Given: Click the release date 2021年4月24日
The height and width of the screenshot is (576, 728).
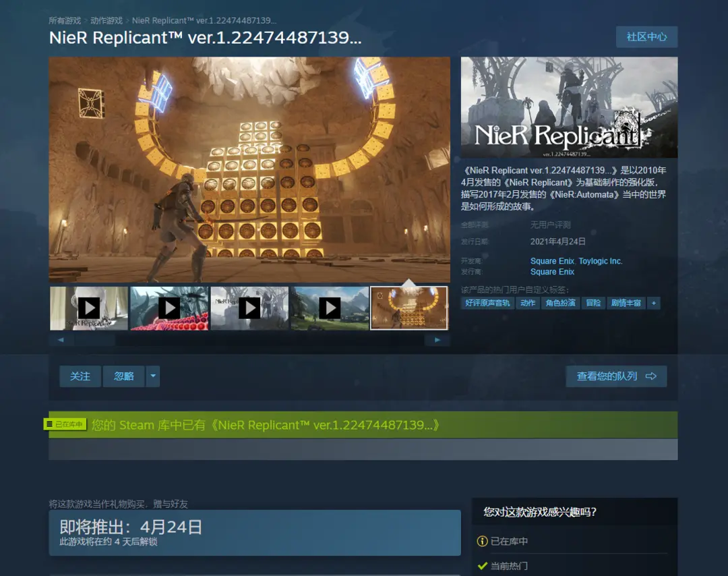Looking at the screenshot, I should [x=557, y=241].
